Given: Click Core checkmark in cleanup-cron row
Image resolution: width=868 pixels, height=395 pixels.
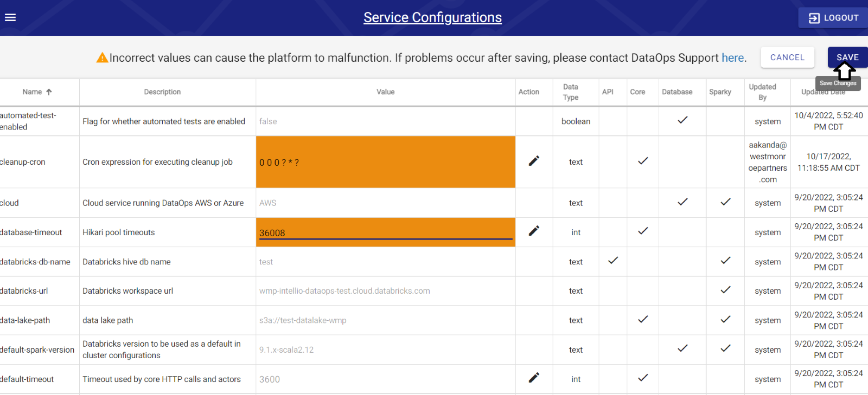Looking at the screenshot, I should [x=643, y=161].
